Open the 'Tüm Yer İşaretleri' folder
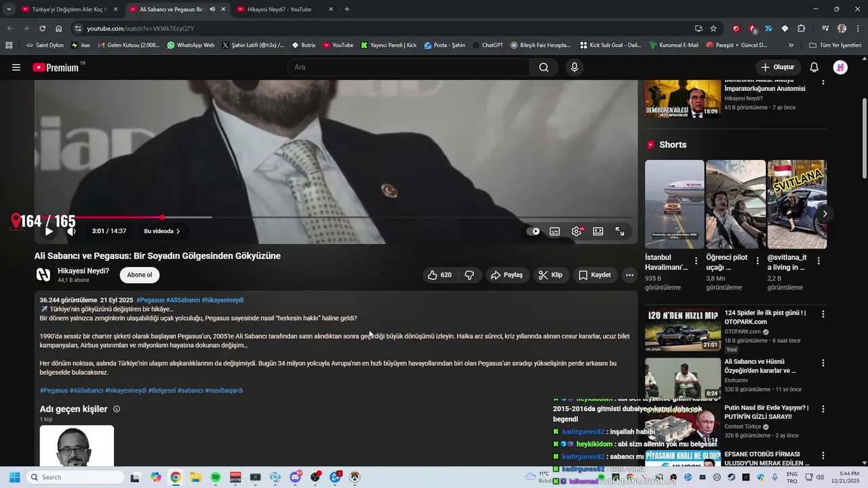This screenshot has height=488, width=868. pyautogui.click(x=835, y=45)
